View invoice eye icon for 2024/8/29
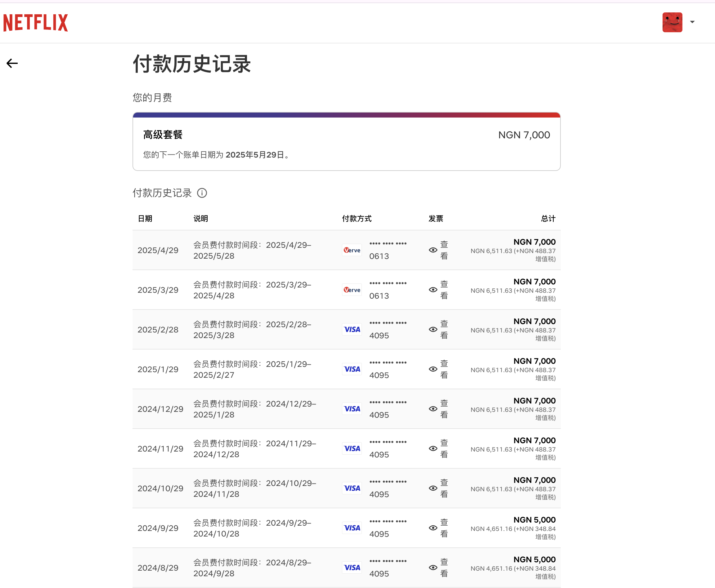This screenshot has width=715, height=588. [433, 567]
